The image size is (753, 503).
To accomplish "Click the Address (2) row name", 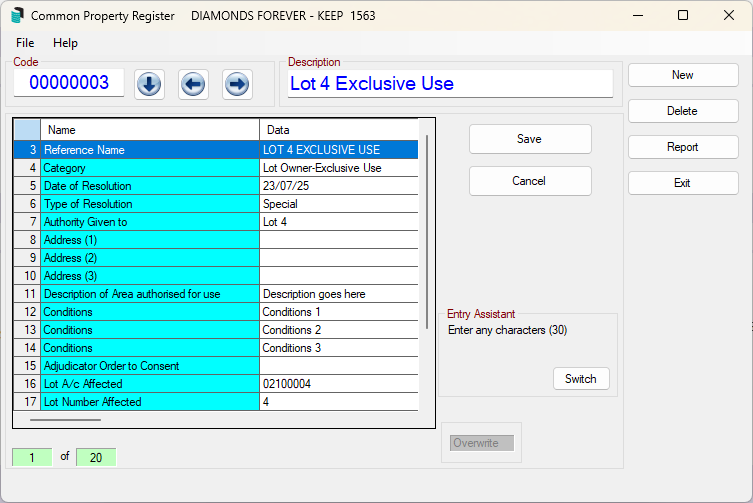I will (x=150, y=258).
